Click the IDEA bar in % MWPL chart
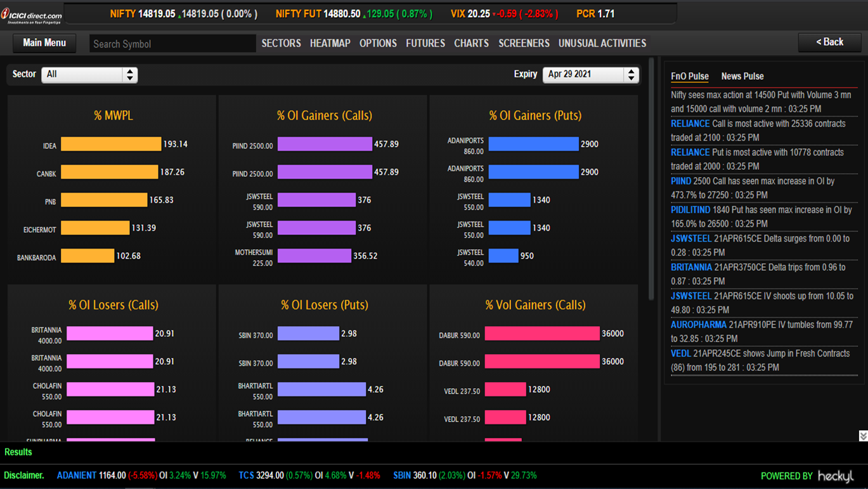868x489 pixels. pyautogui.click(x=111, y=145)
